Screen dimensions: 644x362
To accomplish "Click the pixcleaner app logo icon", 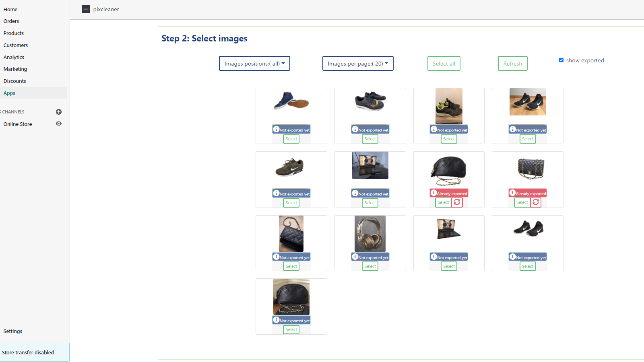I will [x=86, y=9].
